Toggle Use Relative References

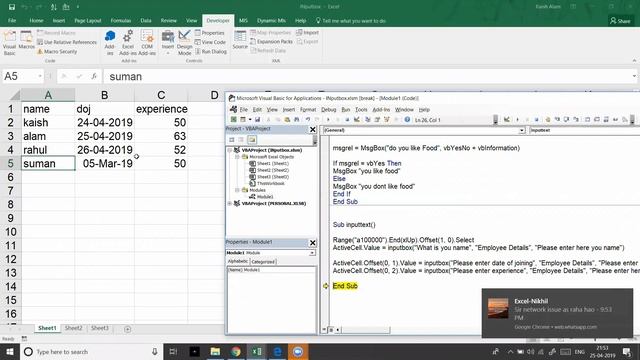coord(67,42)
